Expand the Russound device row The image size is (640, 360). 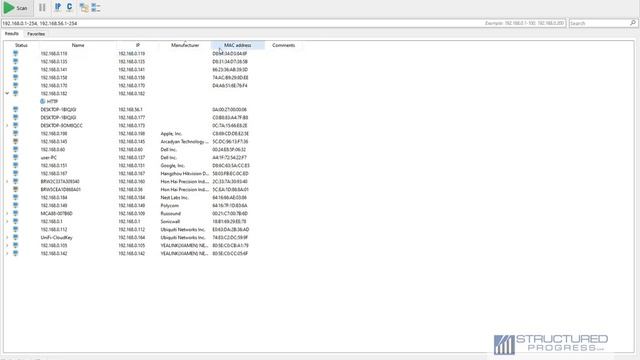pyautogui.click(x=7, y=213)
